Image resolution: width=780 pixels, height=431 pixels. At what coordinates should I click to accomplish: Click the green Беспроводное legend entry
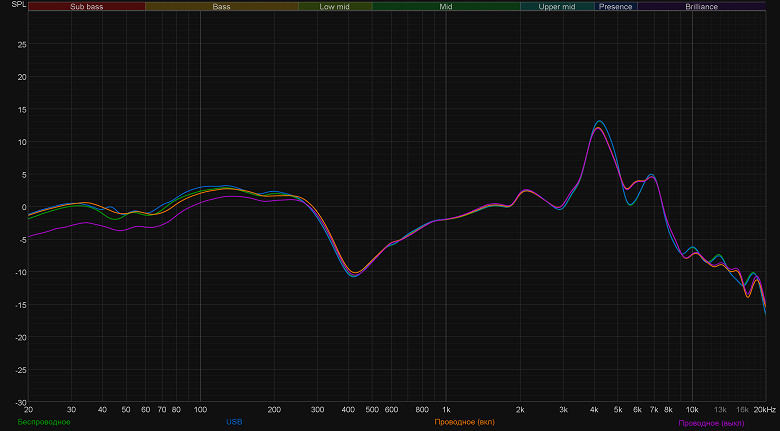[x=44, y=422]
